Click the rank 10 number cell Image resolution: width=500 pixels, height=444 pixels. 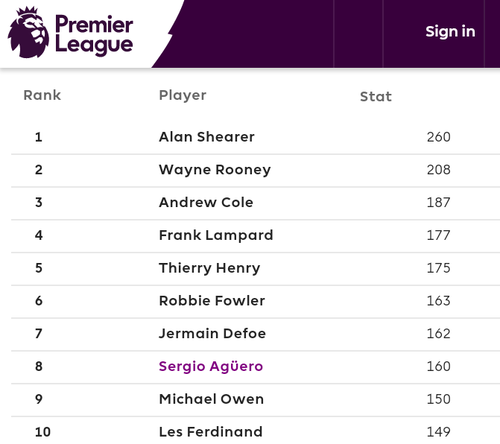tap(43, 432)
